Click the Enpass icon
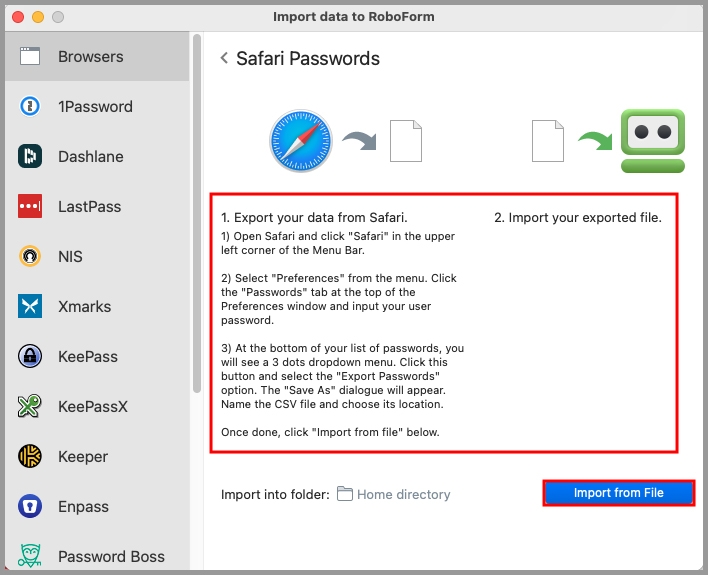 pos(30,507)
